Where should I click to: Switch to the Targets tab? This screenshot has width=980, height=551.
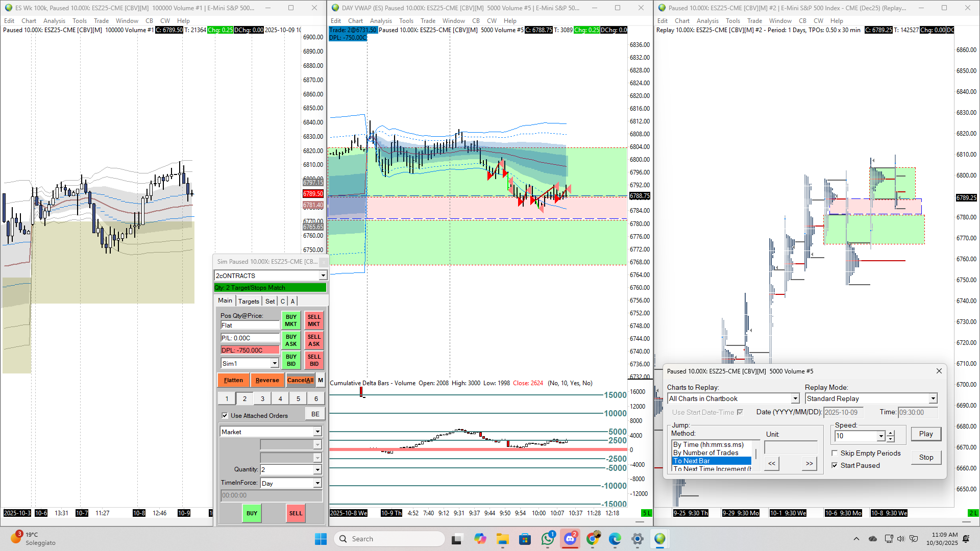tap(249, 301)
